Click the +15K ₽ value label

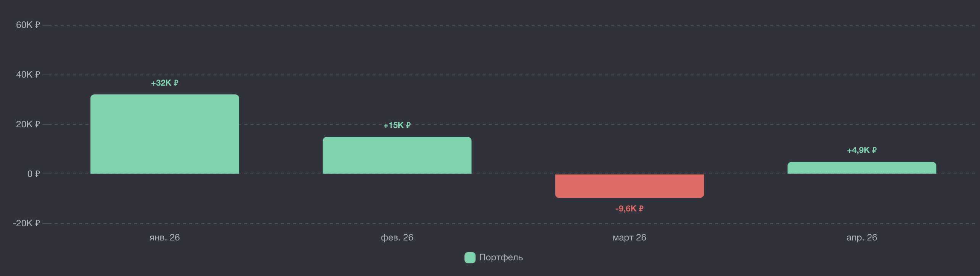(x=397, y=125)
